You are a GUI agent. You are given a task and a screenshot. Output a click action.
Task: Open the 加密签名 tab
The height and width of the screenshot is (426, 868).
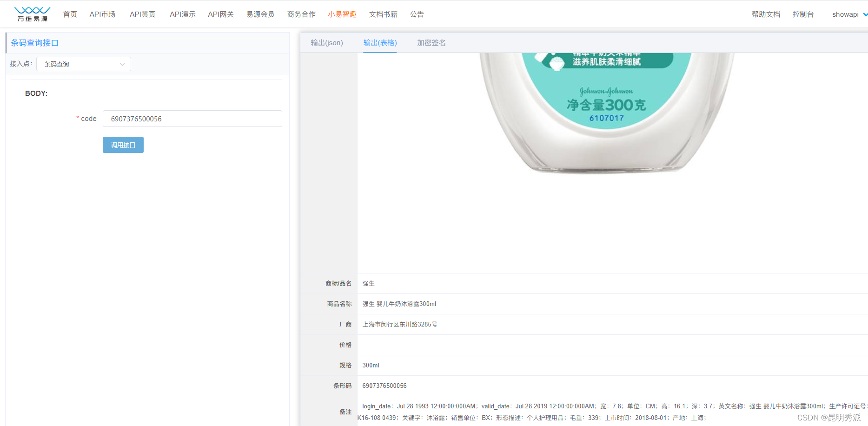[431, 43]
